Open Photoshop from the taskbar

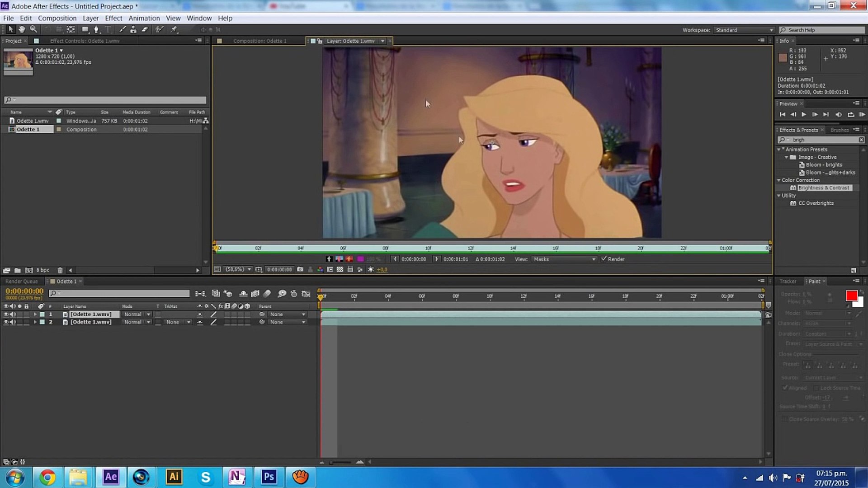point(269,477)
